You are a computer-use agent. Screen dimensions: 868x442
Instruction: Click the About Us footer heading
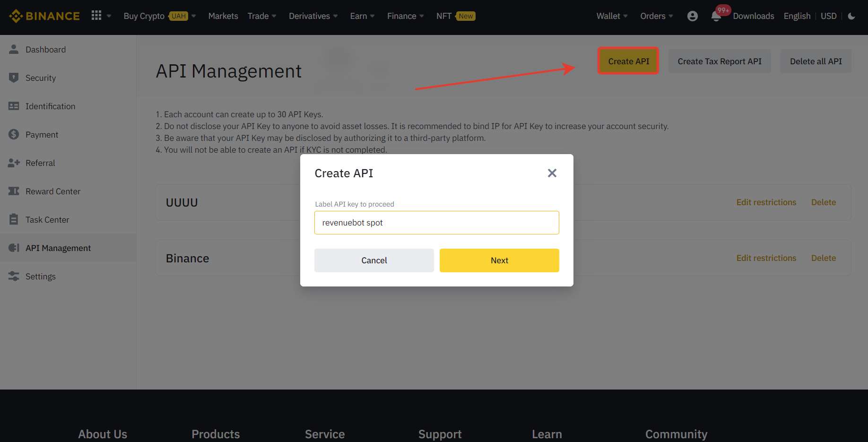click(103, 434)
